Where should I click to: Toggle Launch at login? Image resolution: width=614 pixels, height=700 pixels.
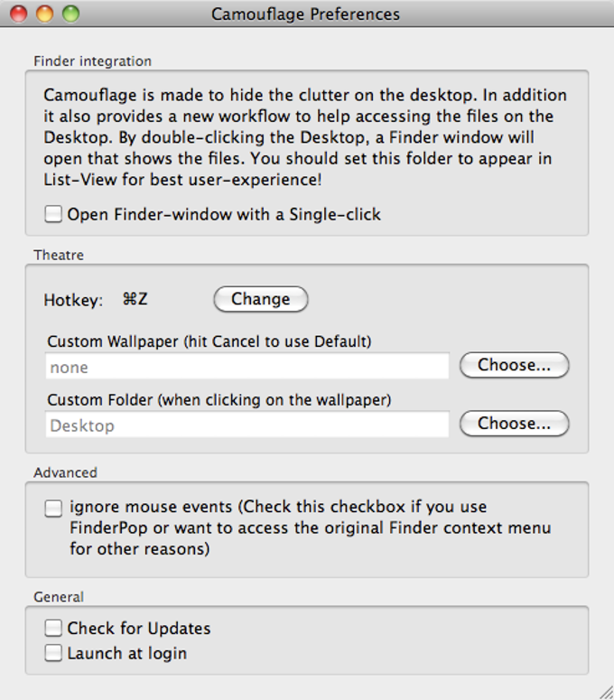54,653
